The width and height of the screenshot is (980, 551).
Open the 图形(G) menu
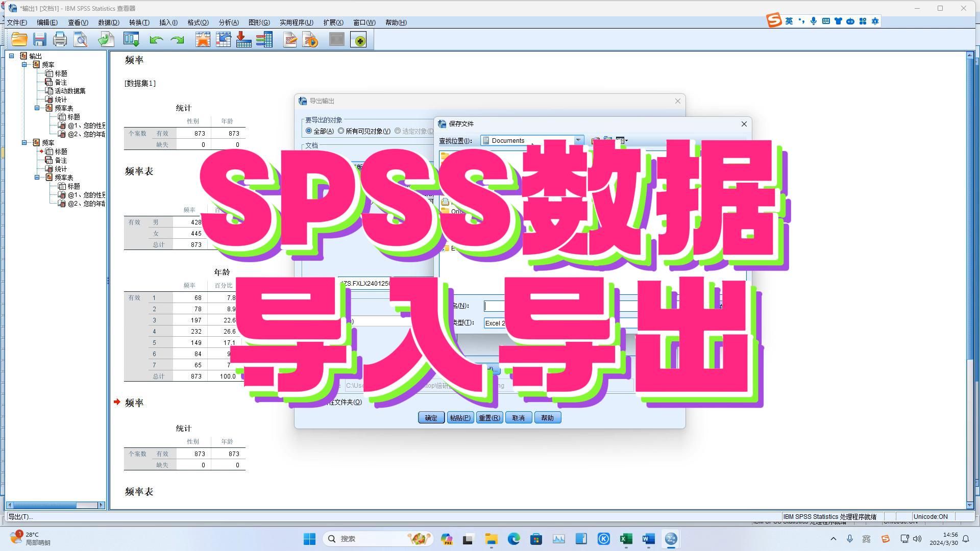(259, 22)
